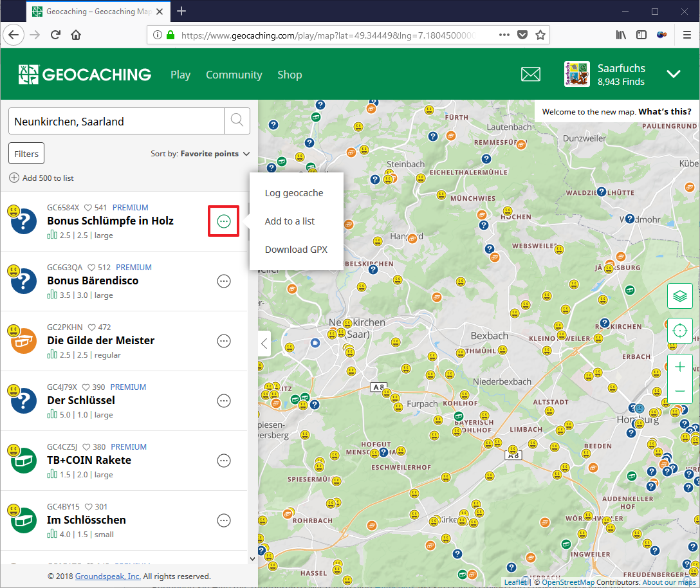Open page actions three-dot menu
The height and width of the screenshot is (588, 700).
coord(504,35)
